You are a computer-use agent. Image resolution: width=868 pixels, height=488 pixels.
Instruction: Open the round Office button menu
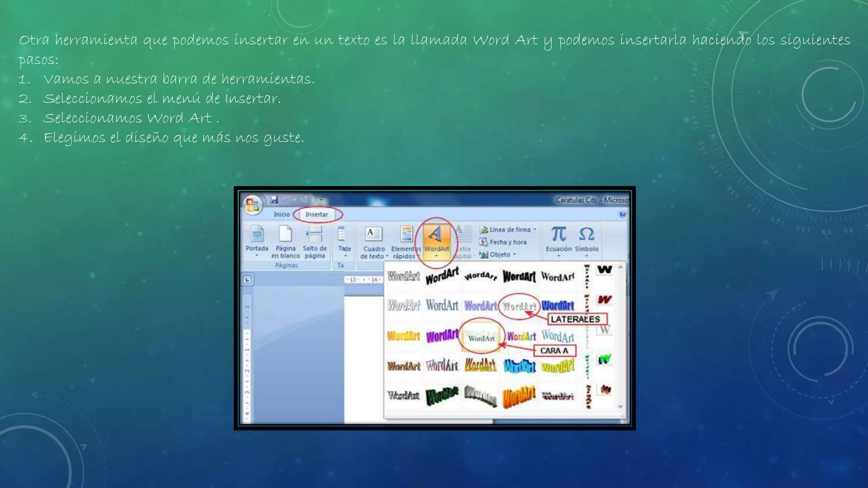pyautogui.click(x=253, y=205)
